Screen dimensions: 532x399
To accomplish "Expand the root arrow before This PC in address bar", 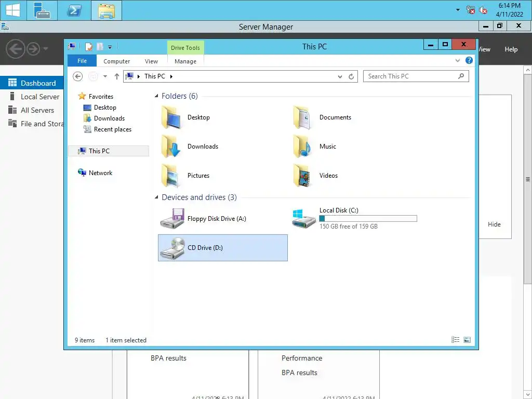I will click(x=138, y=76).
